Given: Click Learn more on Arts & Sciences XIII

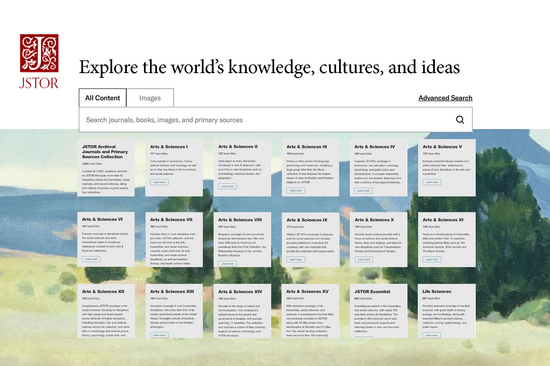Looking at the screenshot, I should 160,335.
